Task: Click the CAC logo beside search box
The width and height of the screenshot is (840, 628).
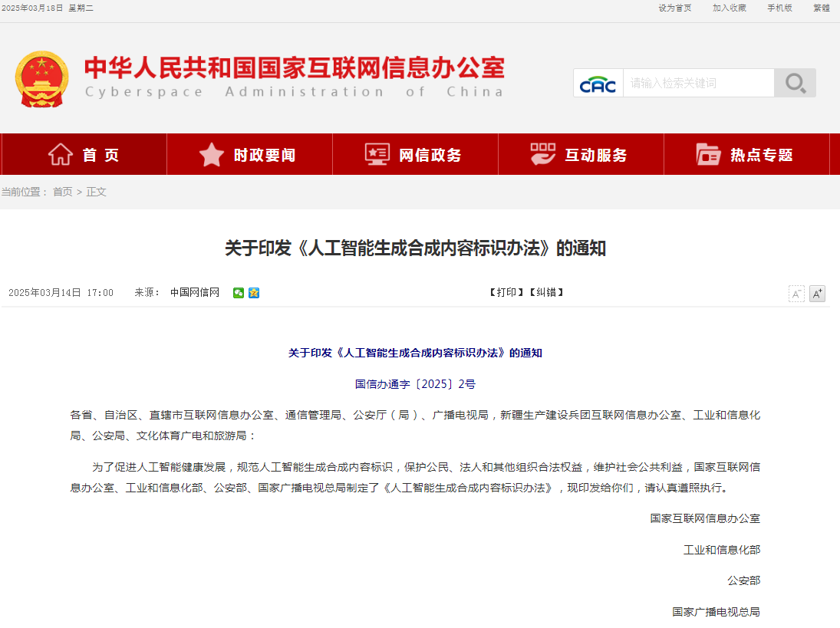Action: click(x=598, y=83)
